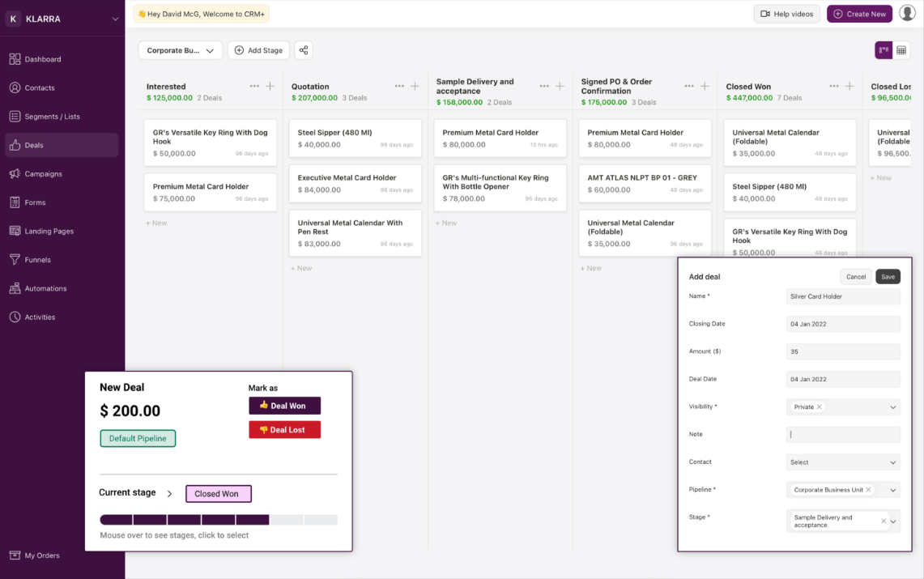Mark the New Deal as Deal Won
This screenshot has height=579, width=924.
pos(284,405)
